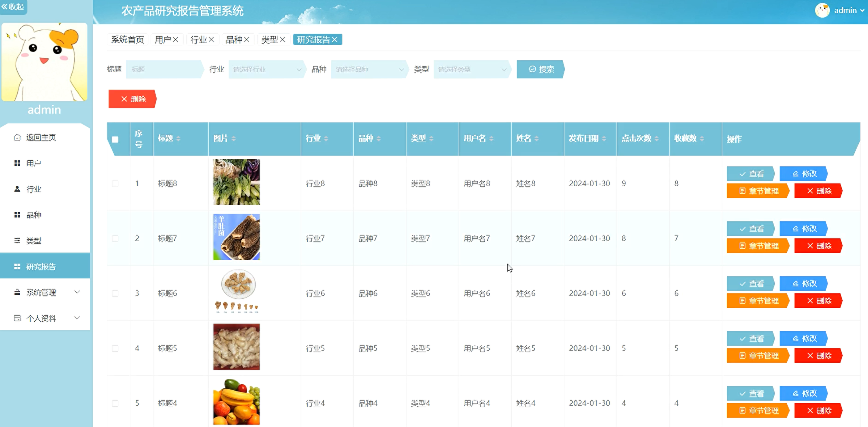Click red 删除 for row 标题8
Screen dimensions: 868x427
pyautogui.click(x=819, y=191)
